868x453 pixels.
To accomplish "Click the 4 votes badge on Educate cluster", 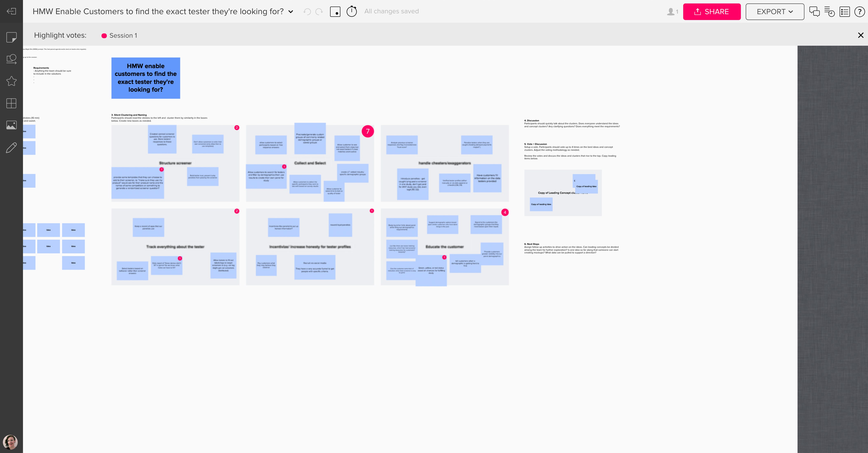I will coord(505,212).
